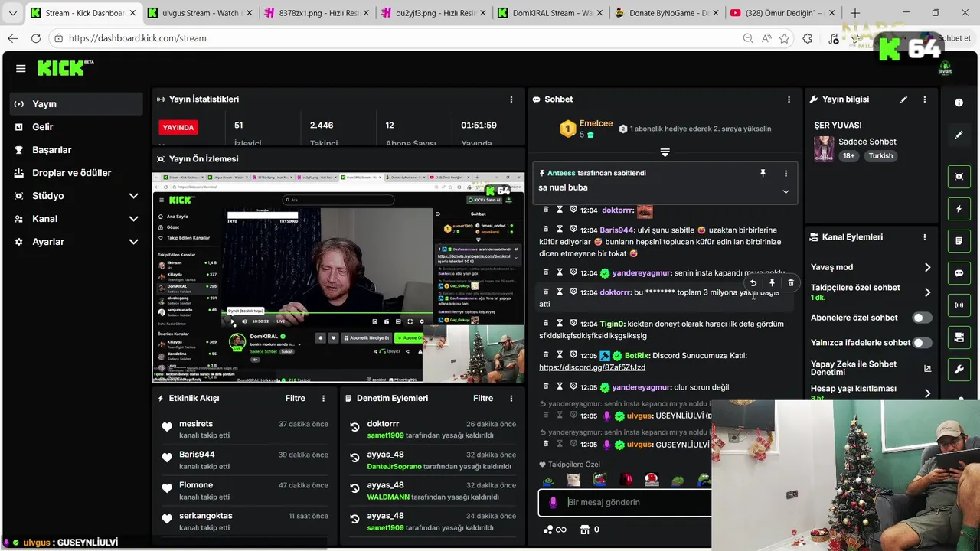
Task: Ban BotRix with the shield icon
Action: click(x=573, y=355)
